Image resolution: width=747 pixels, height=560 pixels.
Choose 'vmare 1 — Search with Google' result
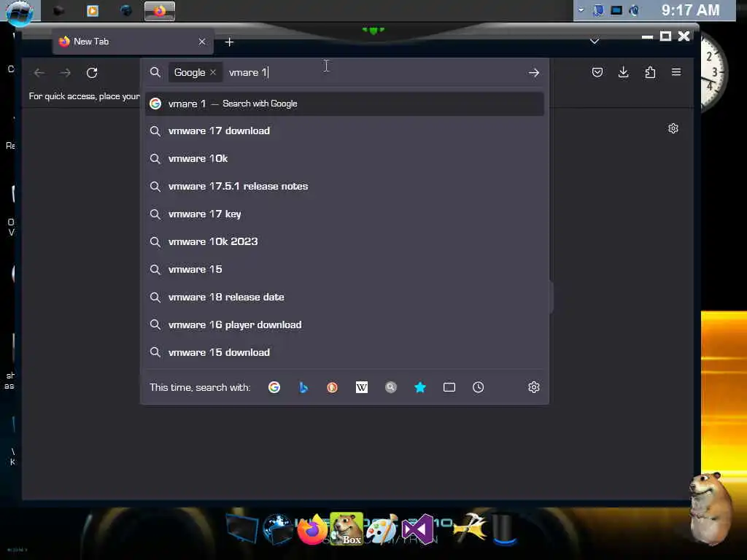344,104
